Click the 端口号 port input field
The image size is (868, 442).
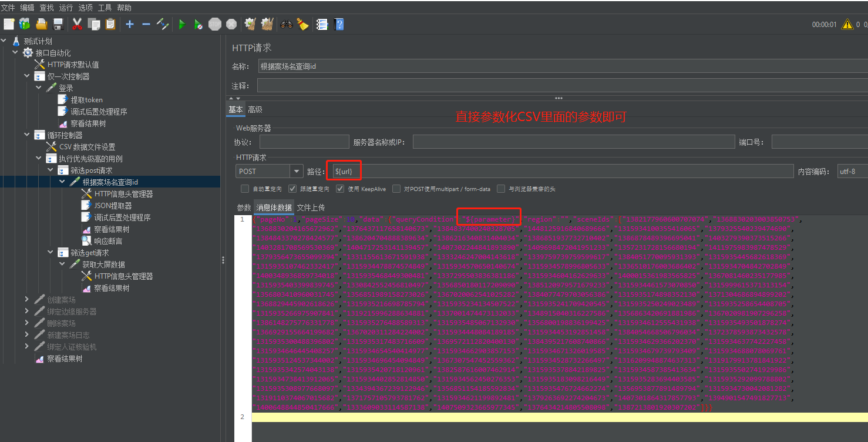click(820, 142)
